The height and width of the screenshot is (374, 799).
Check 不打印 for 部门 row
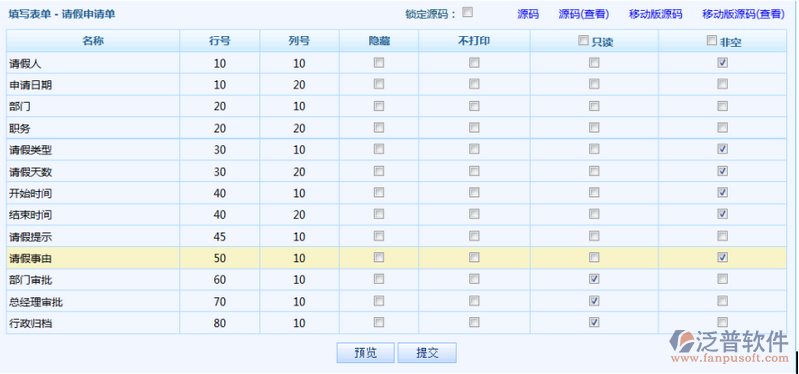point(474,106)
